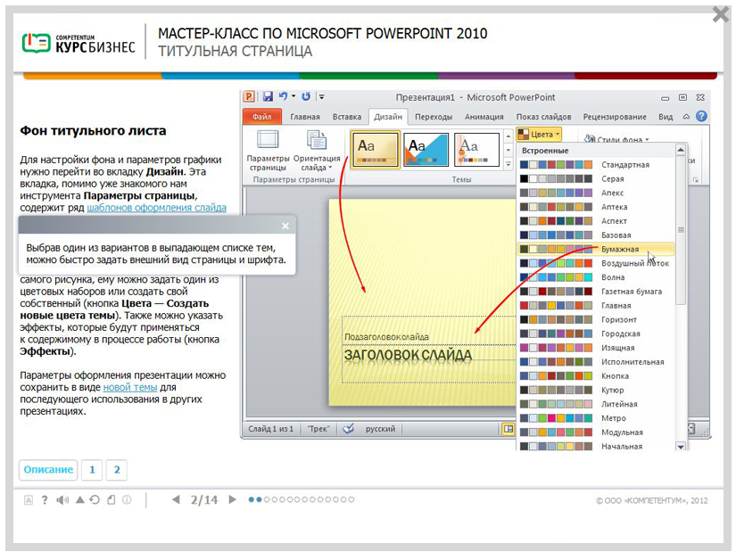Close the tooltip popup with its X
Screen dimensions: 744x560
pyautogui.click(x=285, y=226)
